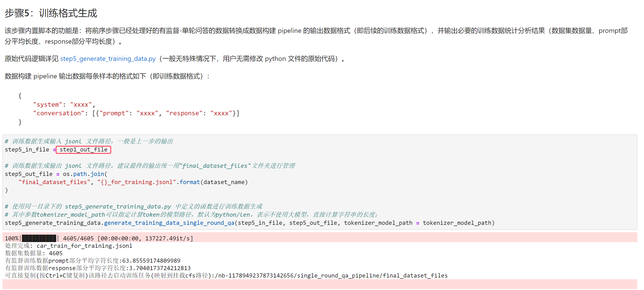Click the jsonl input path comment line

click(x=89, y=141)
